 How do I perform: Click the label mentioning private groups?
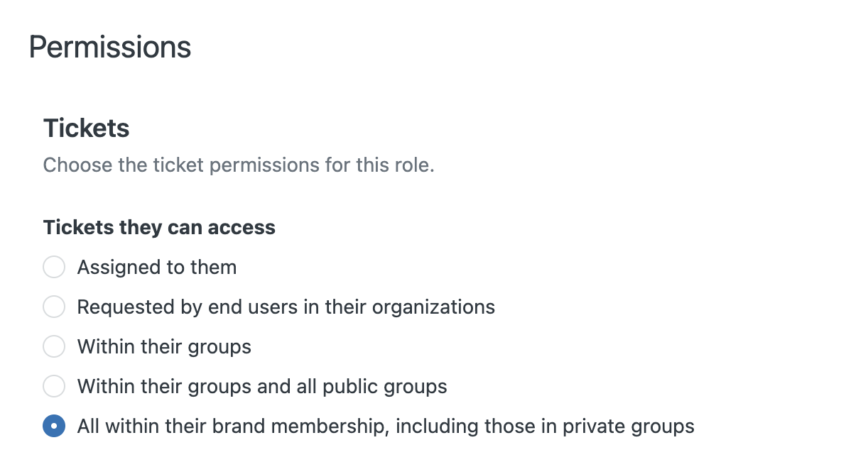[x=387, y=426]
